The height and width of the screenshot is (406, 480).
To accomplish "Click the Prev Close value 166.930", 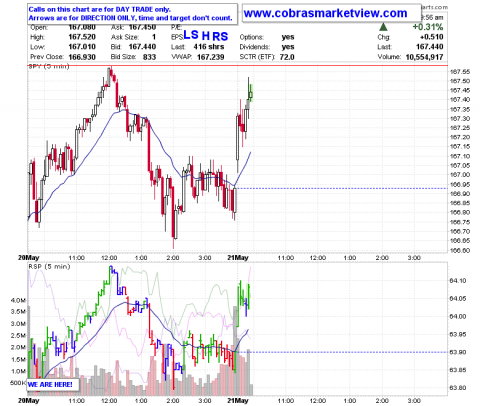I will (82, 57).
